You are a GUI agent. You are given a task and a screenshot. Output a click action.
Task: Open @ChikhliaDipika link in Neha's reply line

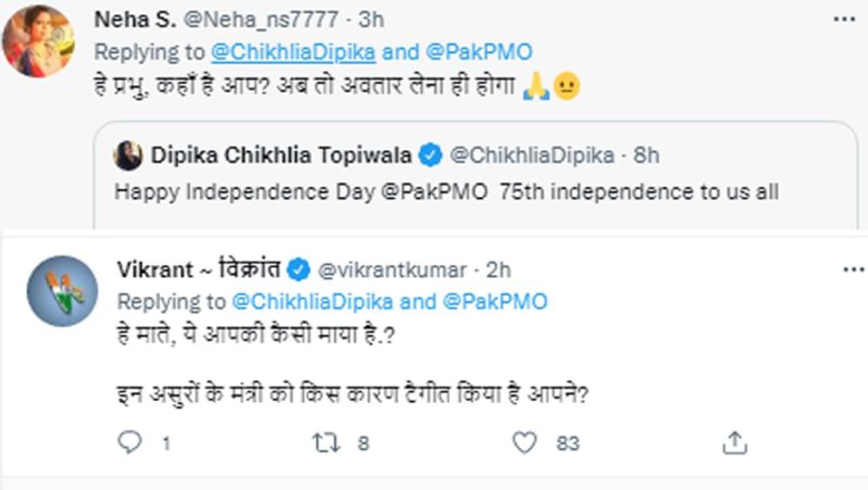point(294,52)
